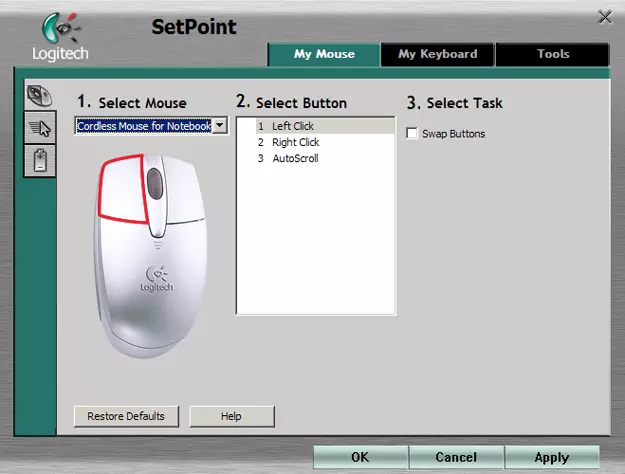
Task: Apply the mouse settings
Action: pos(552,457)
